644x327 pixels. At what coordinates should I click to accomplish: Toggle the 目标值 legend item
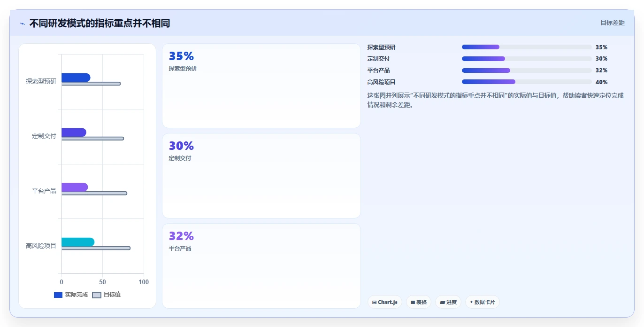click(107, 295)
